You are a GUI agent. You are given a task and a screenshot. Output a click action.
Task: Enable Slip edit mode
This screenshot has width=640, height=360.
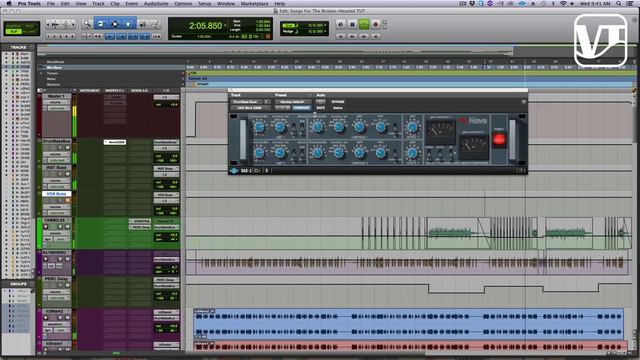tap(14, 31)
